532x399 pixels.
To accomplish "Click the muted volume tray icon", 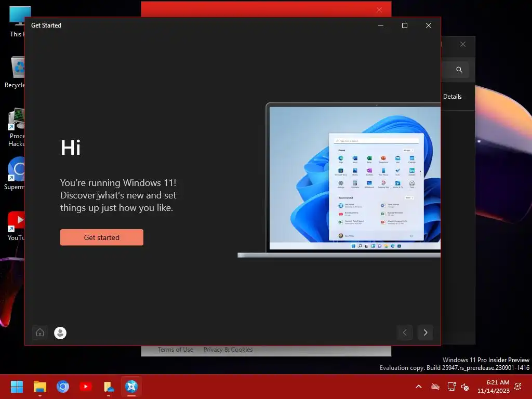I will [x=465, y=387].
